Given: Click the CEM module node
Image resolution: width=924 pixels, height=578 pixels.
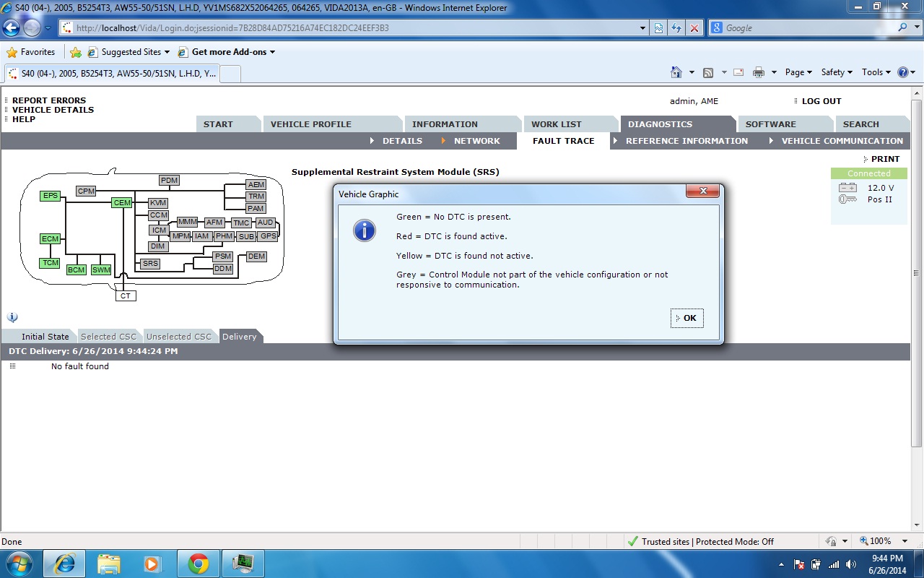Looking at the screenshot, I should click(x=122, y=203).
